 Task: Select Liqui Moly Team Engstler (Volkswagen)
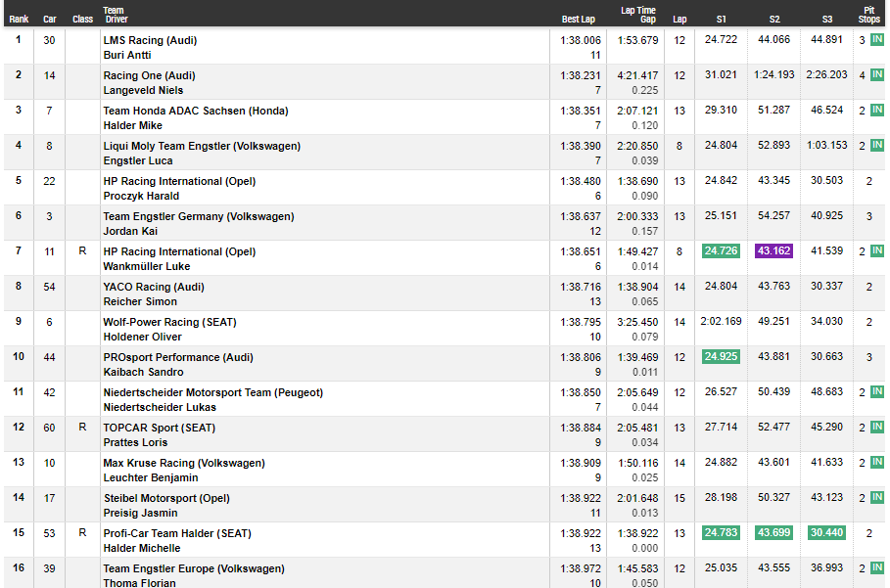pos(202,146)
